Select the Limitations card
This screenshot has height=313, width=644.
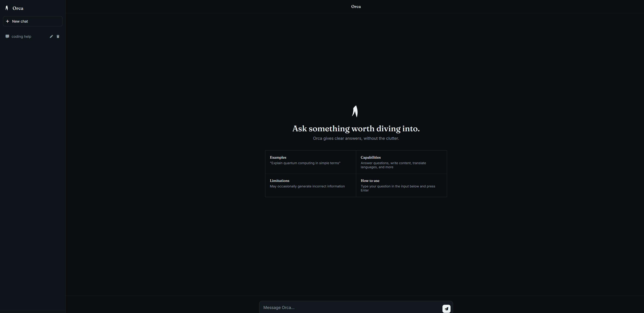click(x=310, y=185)
